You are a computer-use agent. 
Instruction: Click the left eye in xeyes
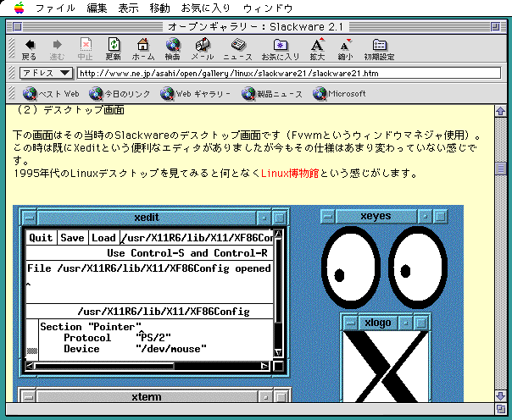pyautogui.click(x=351, y=268)
